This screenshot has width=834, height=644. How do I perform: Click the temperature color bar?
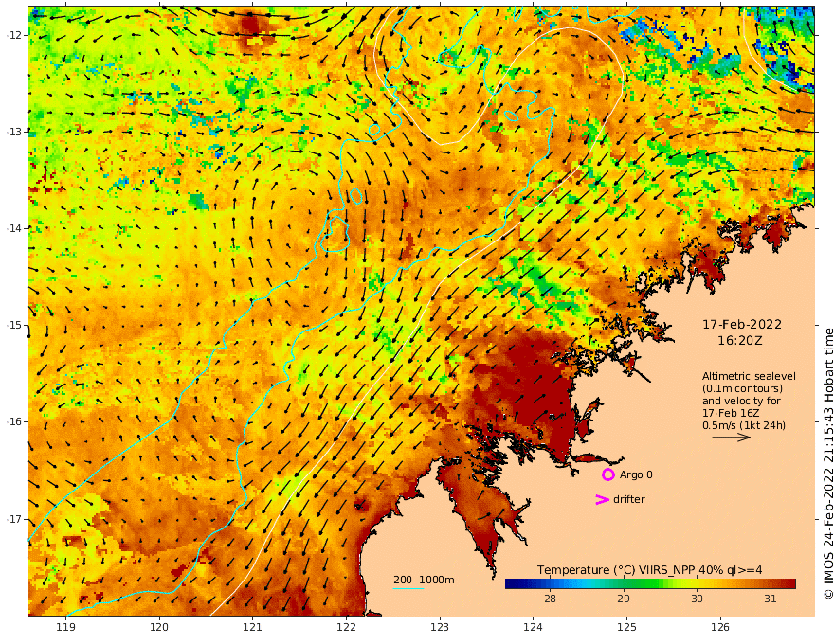point(650,583)
